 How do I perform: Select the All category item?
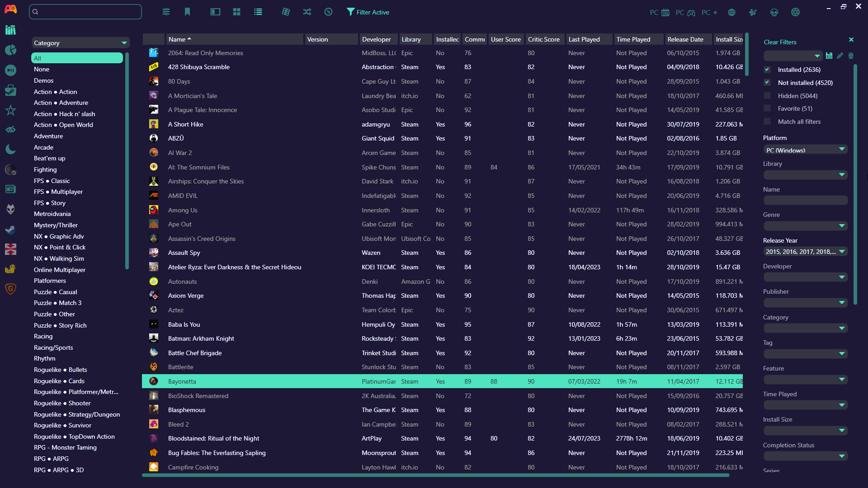coord(77,58)
